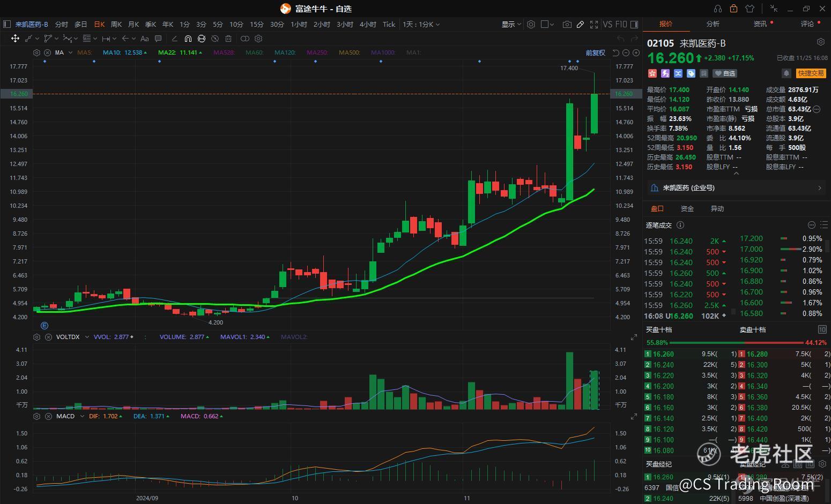
Task: Open the orange lock icon
Action: coord(733,9)
